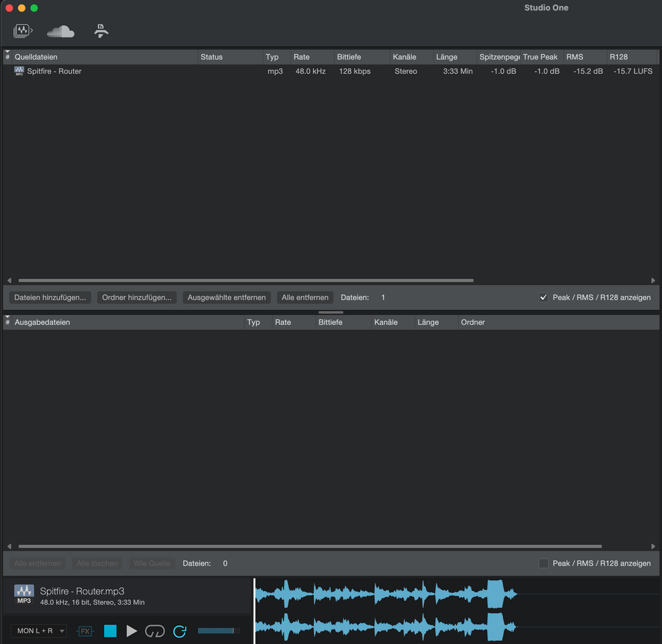
Task: Toggle loop playback icon
Action: pyautogui.click(x=154, y=631)
